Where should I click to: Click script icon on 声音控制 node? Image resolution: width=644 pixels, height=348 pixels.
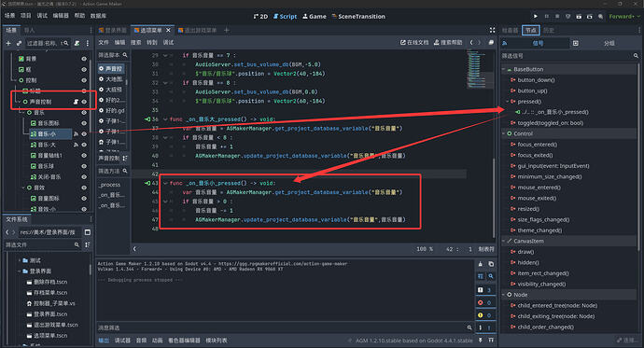coord(76,102)
